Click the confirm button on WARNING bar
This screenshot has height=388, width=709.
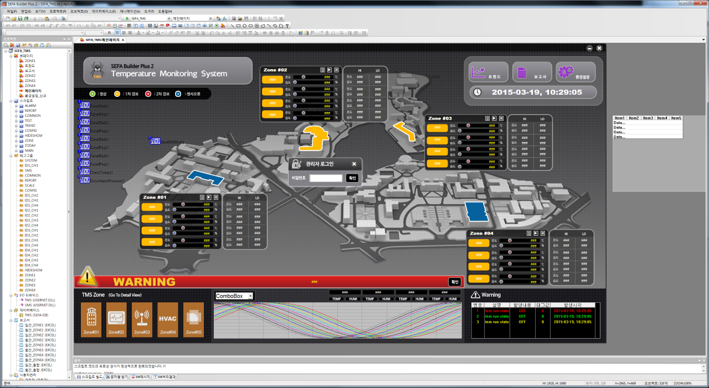[x=454, y=282]
